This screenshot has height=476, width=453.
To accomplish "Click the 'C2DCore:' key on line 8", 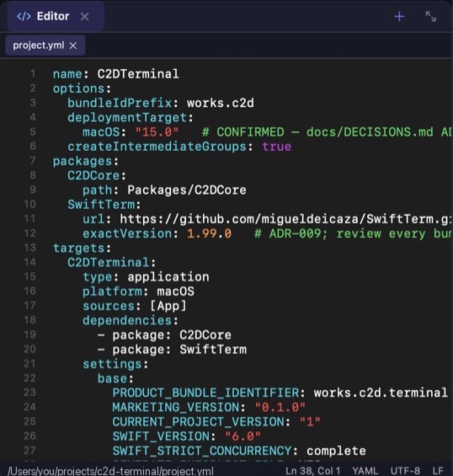I will [x=97, y=175].
